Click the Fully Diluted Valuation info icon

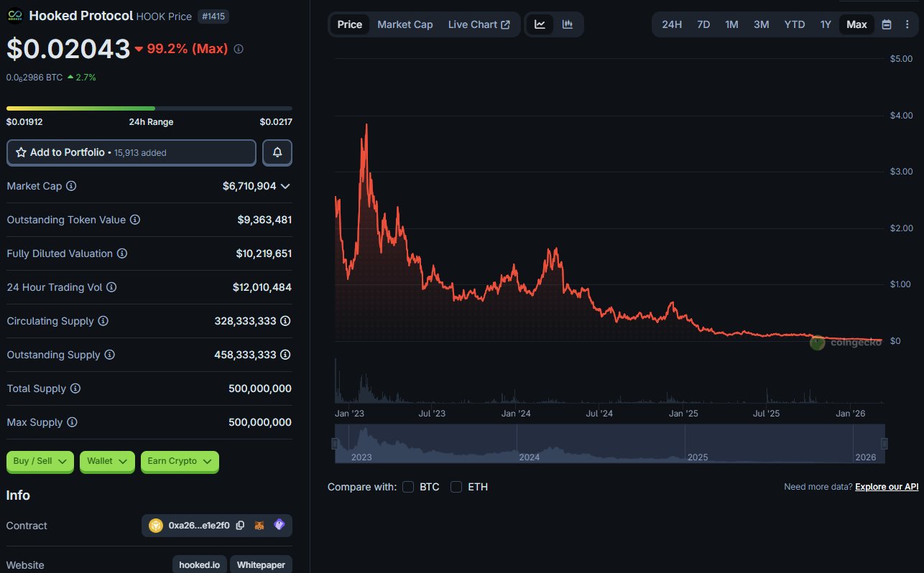pos(122,253)
